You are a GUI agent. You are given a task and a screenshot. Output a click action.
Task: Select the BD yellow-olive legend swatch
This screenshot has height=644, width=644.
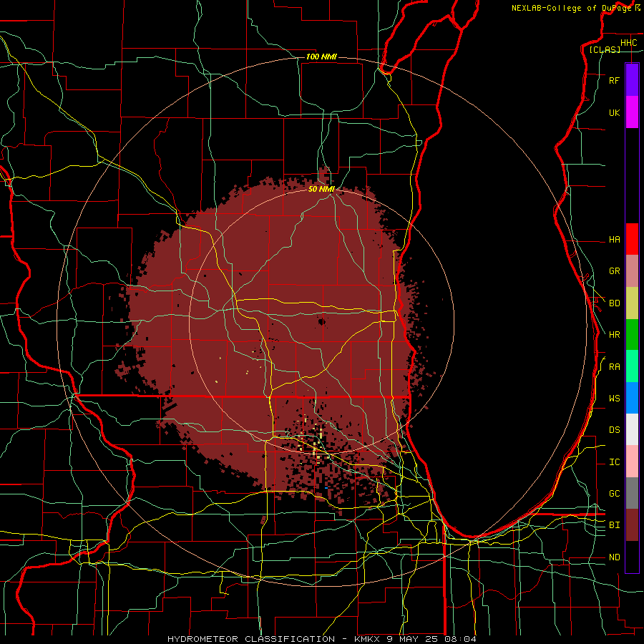coord(632,303)
